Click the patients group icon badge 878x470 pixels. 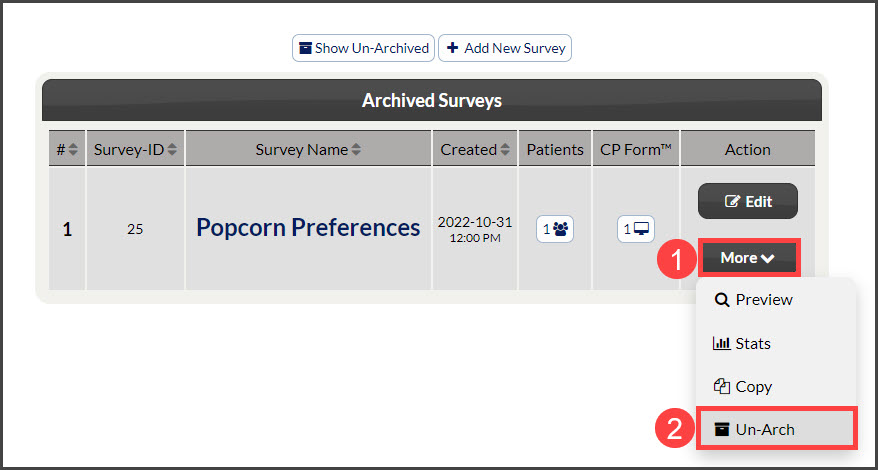click(555, 229)
